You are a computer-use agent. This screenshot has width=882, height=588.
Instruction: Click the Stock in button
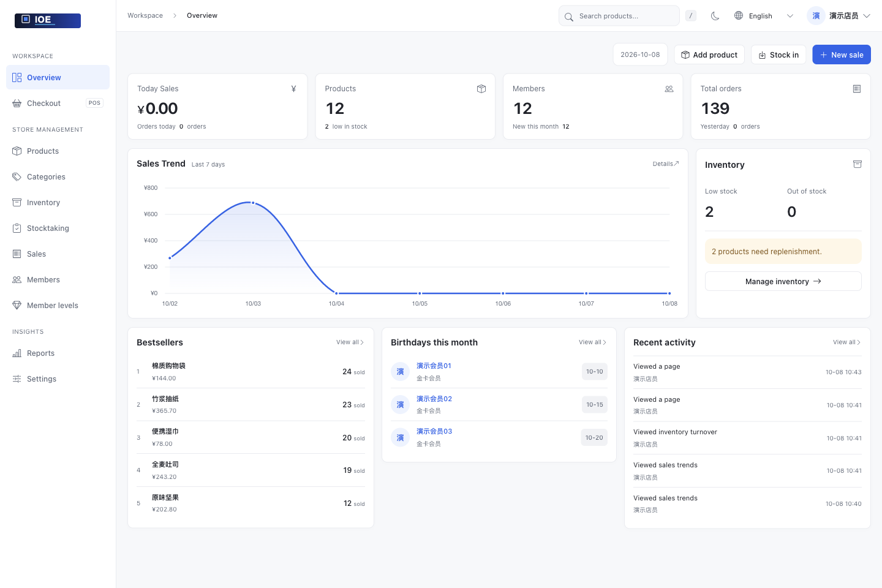tap(778, 55)
